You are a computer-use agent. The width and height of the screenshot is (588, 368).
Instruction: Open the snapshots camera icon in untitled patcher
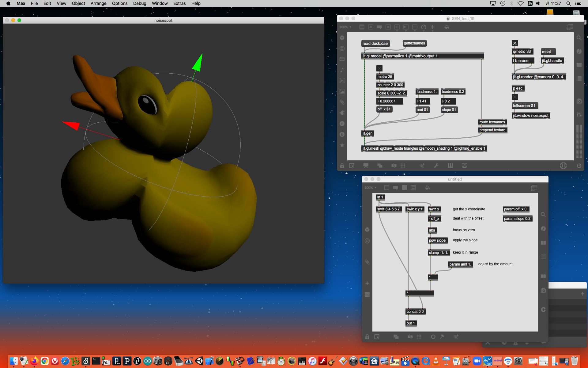543,290
